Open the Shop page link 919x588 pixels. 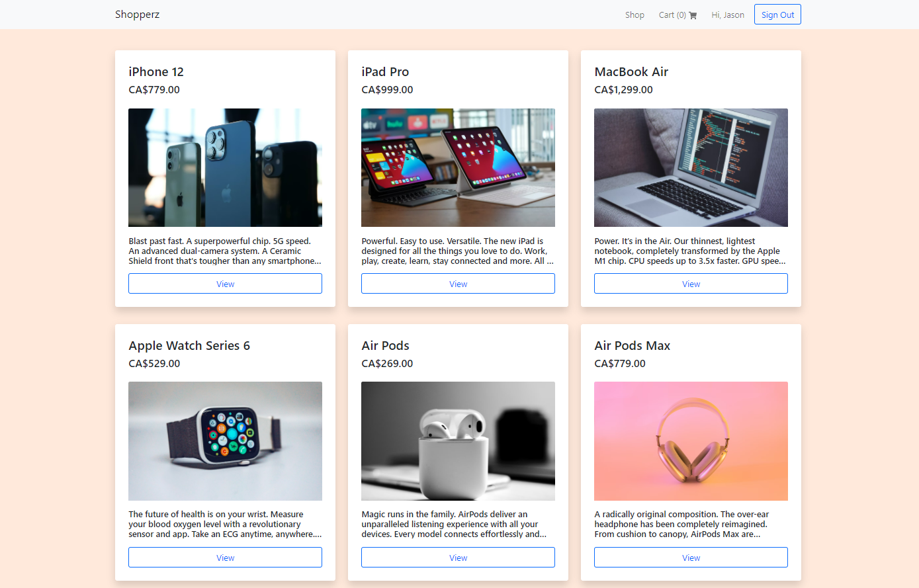[x=635, y=15]
